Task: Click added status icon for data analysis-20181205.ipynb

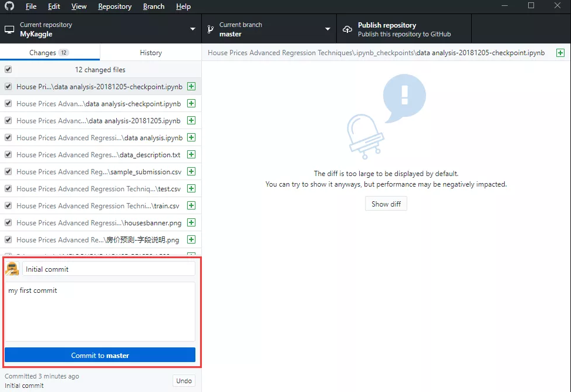Action: coord(191,120)
